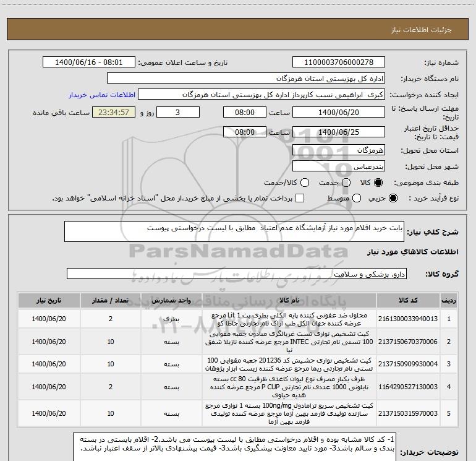Select the جزیی purchase type radio
The image size is (476, 461).
click(x=393, y=198)
